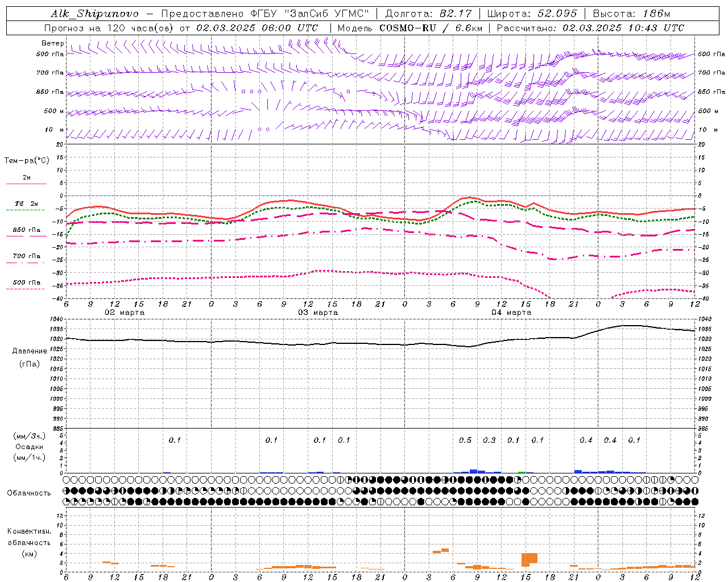Select the longitude value 'Долгота: 82.17'
728x582 pixels.
(428, 14)
